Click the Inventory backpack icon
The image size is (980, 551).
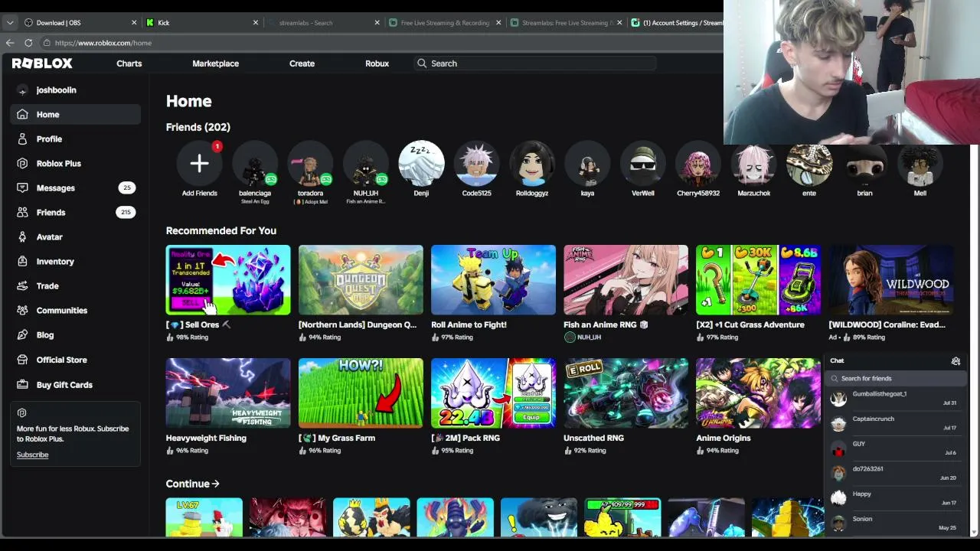(x=22, y=262)
